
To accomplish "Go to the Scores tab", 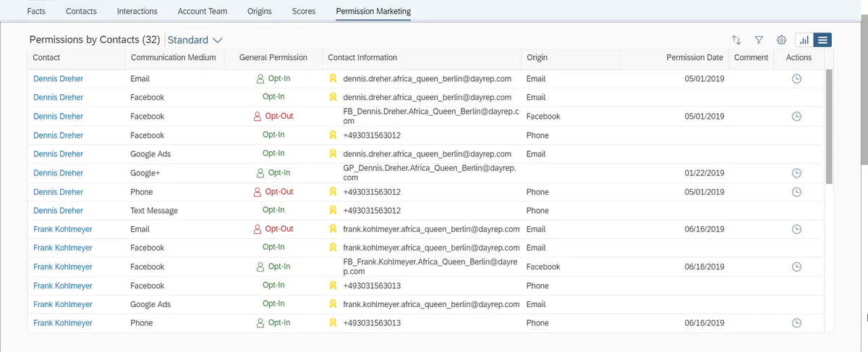I will [304, 12].
